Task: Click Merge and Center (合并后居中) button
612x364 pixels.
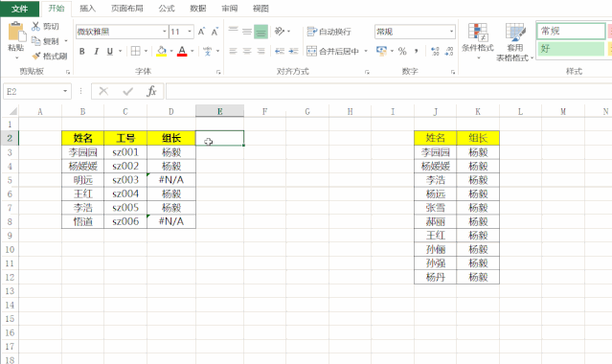Action: pos(333,51)
